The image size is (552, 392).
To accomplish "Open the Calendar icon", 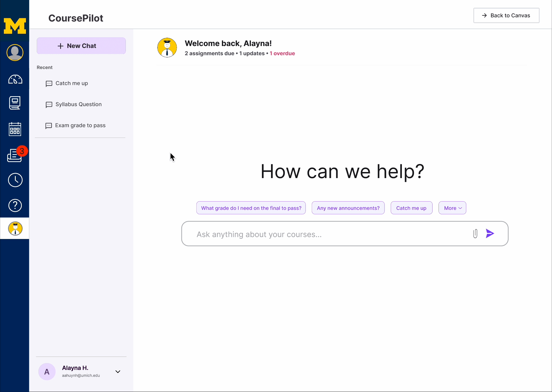I will click(15, 129).
